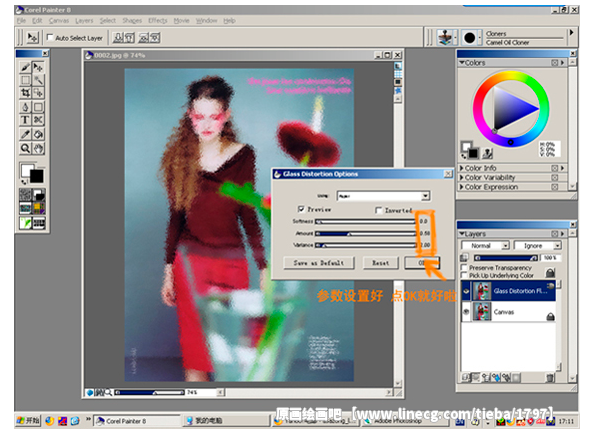
Task: Expand the Color Expression panel
Action: (461, 187)
